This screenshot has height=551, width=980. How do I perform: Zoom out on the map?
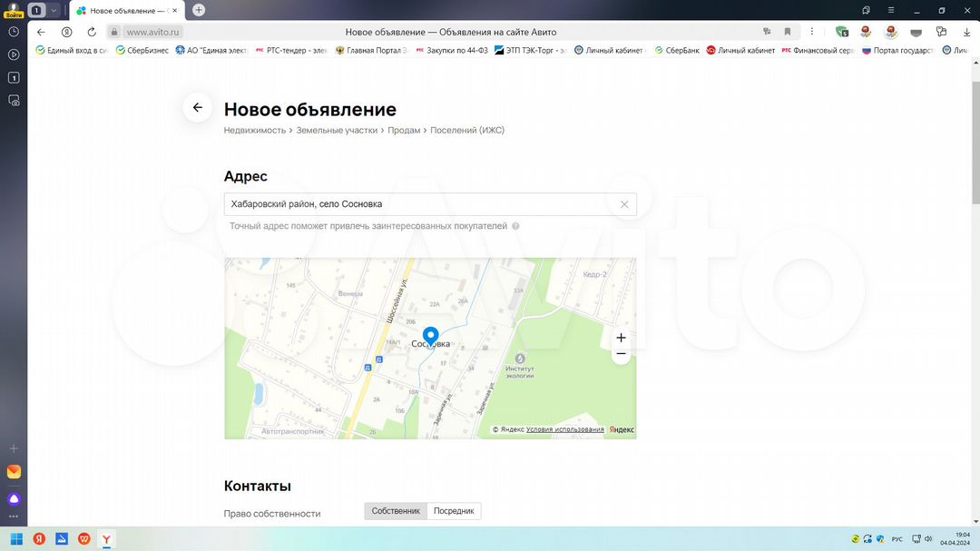point(621,354)
